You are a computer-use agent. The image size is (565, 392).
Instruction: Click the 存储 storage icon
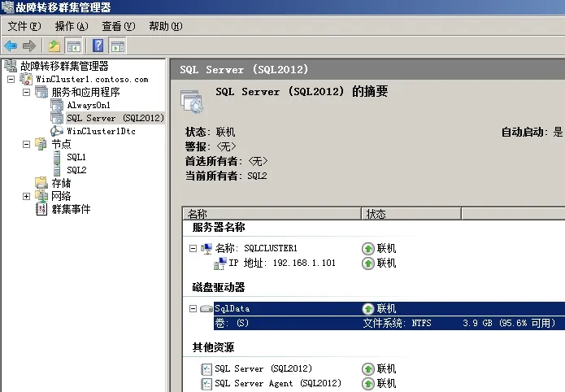(x=41, y=183)
